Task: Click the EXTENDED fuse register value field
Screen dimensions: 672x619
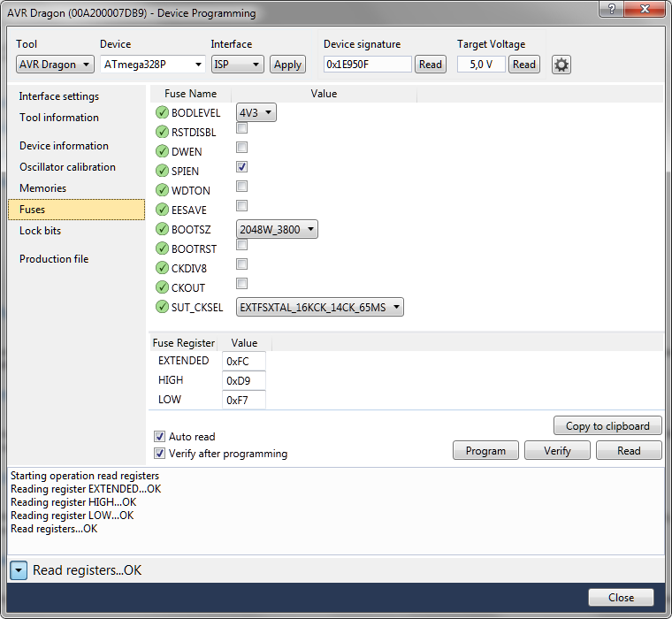Action: tap(243, 361)
